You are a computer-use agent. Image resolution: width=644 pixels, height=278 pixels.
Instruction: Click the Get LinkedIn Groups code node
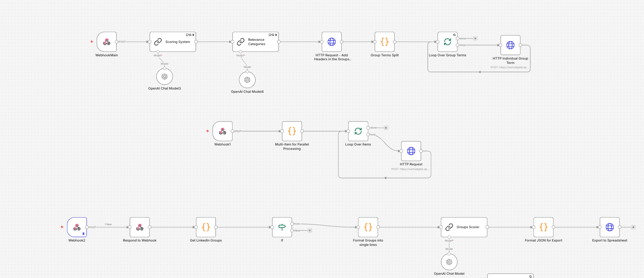point(206,227)
